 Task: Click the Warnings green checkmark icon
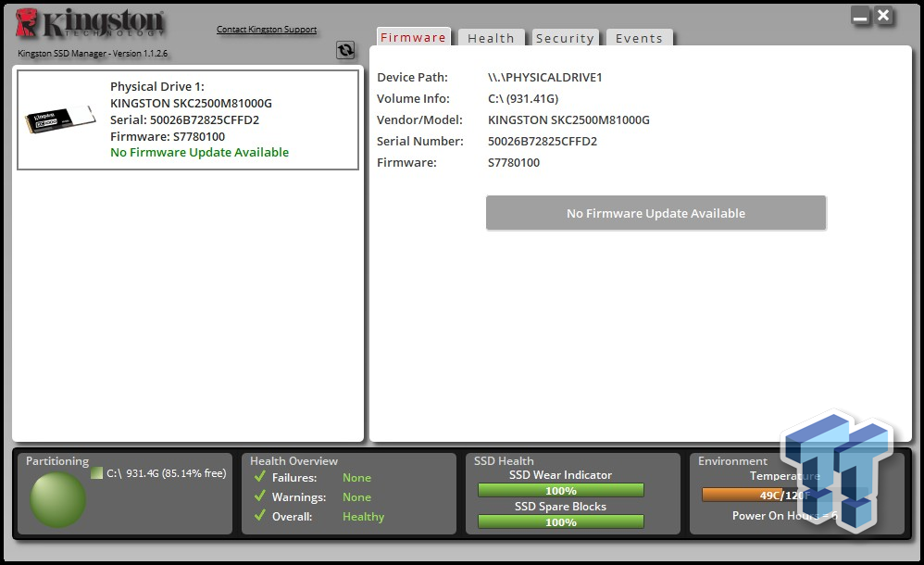click(260, 496)
